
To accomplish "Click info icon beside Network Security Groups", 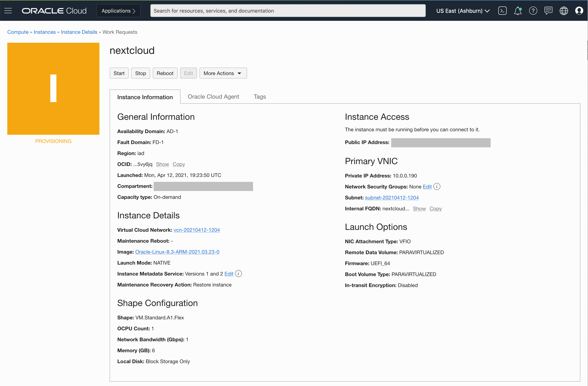I will tap(437, 186).
